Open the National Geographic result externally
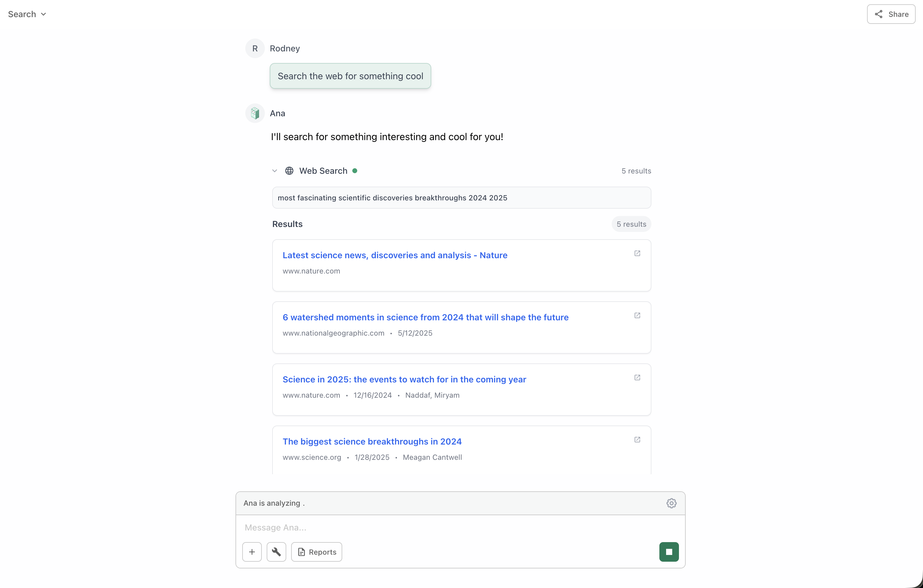 [x=637, y=315]
